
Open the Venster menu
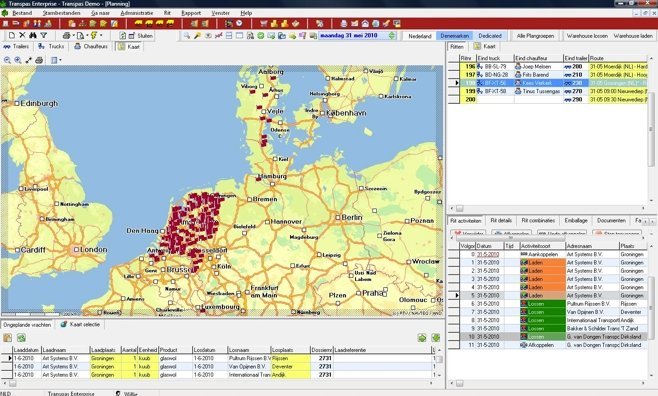pos(220,13)
